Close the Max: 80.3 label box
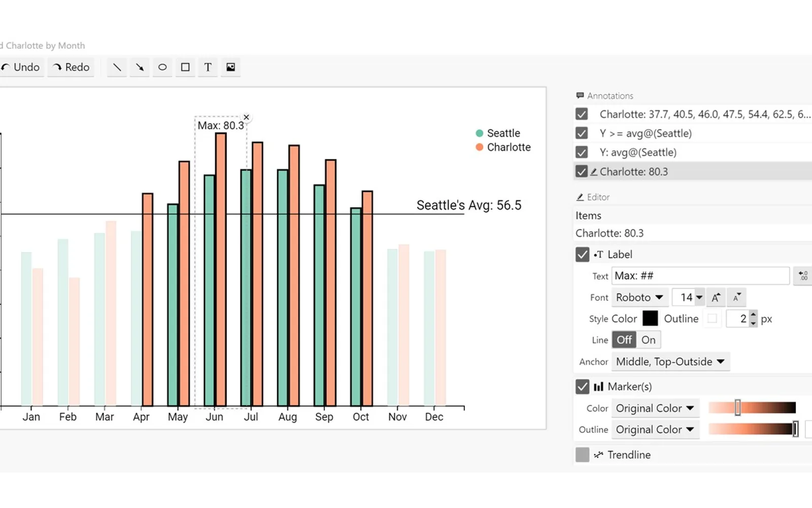Image resolution: width=812 pixels, height=508 pixels. [x=246, y=117]
